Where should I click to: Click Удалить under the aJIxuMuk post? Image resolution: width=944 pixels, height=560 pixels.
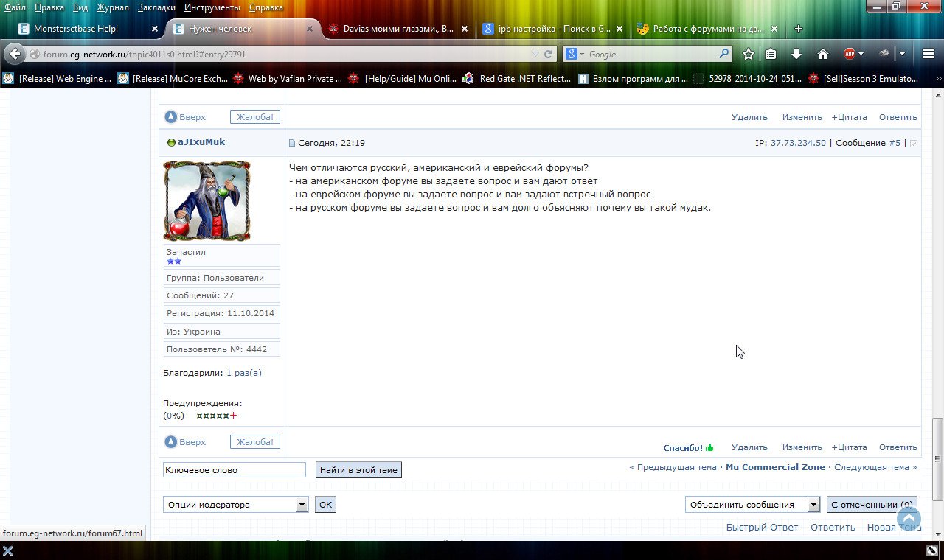click(x=749, y=447)
